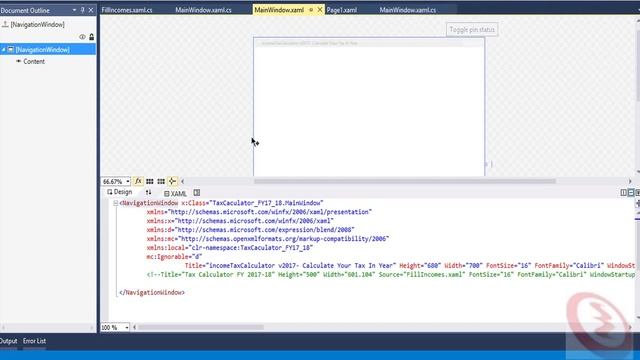Open Document Outline window options arrow
640x360 pixels.
pos(74,10)
